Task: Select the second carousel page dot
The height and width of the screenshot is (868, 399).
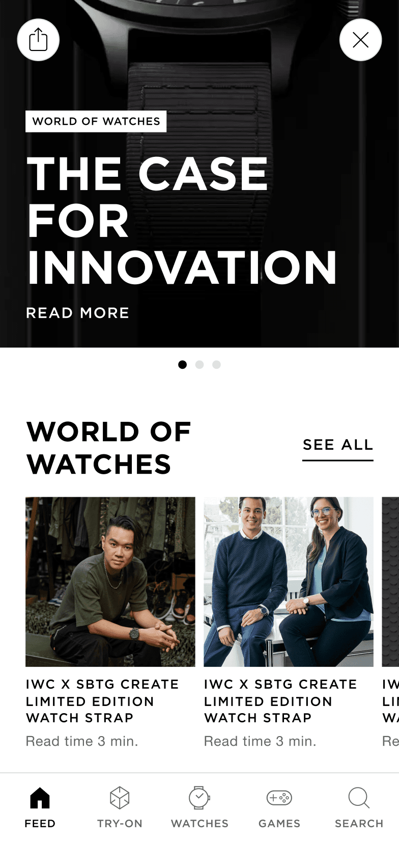Action: pyautogui.click(x=199, y=365)
